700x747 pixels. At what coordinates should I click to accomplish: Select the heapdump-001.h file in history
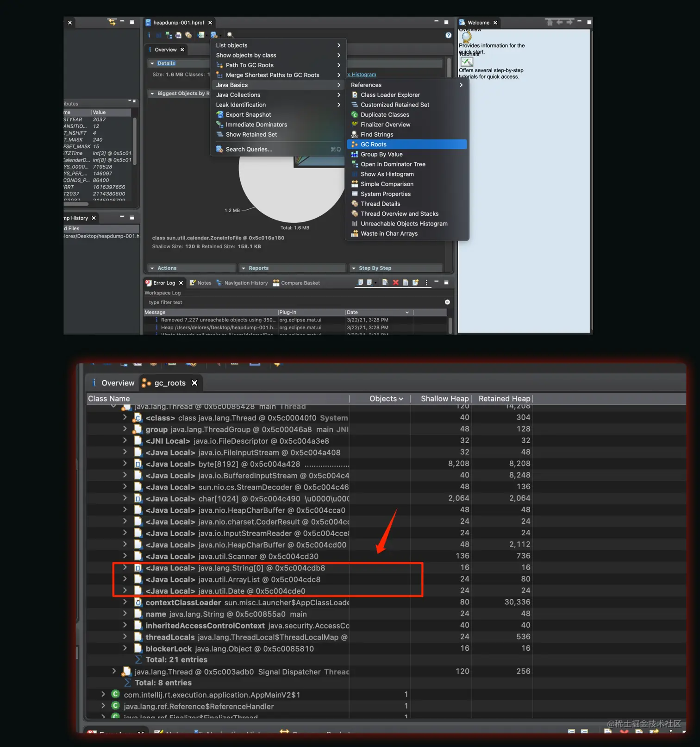click(x=101, y=236)
